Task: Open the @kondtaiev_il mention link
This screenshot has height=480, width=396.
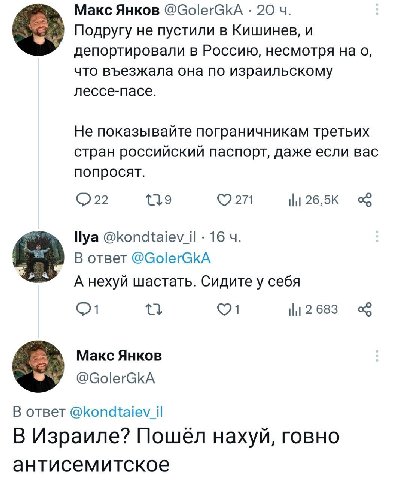Action: click(116, 412)
